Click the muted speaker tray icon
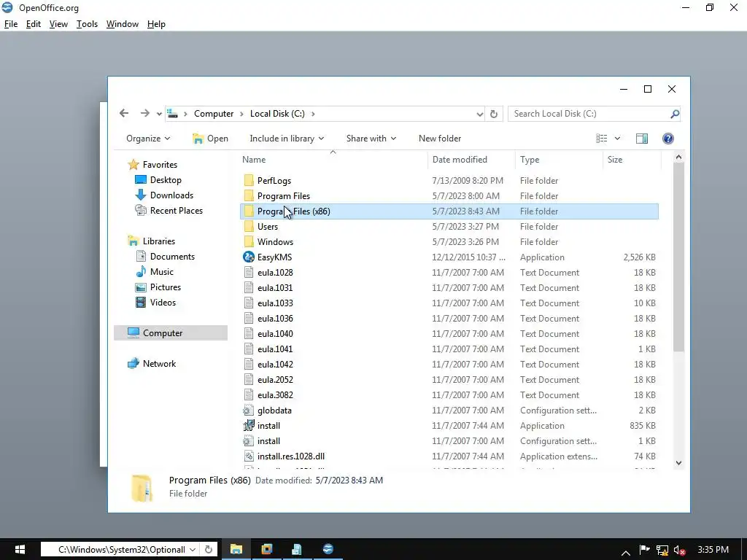This screenshot has width=747, height=560. [679, 550]
